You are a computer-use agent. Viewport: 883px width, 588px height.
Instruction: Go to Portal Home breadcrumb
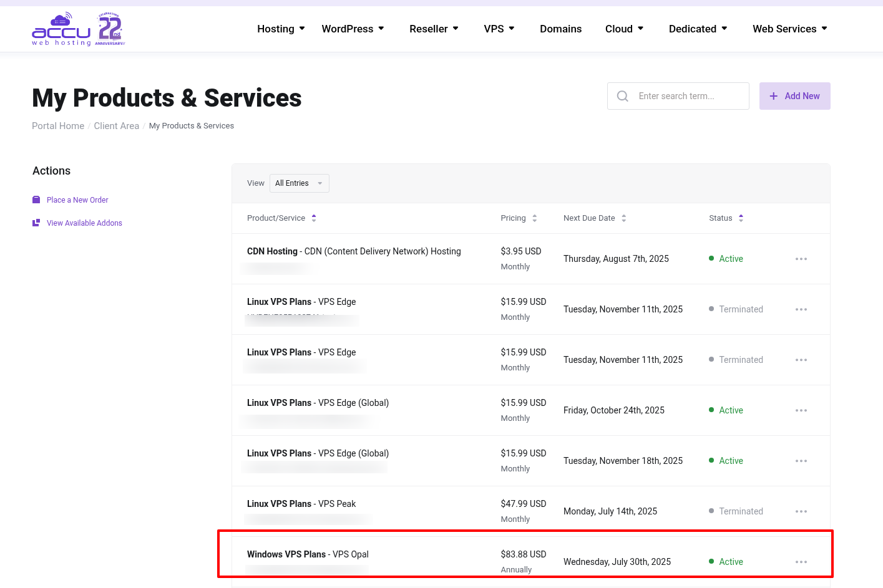pos(58,126)
